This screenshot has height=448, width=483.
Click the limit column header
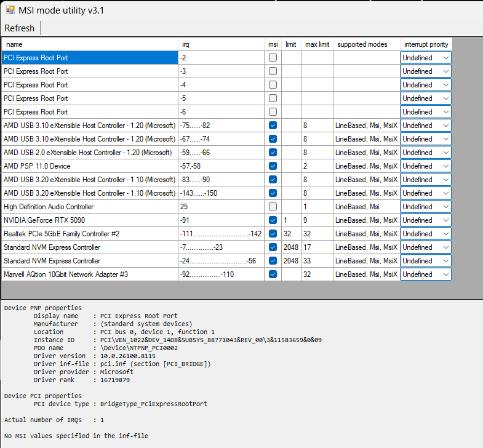coord(291,44)
